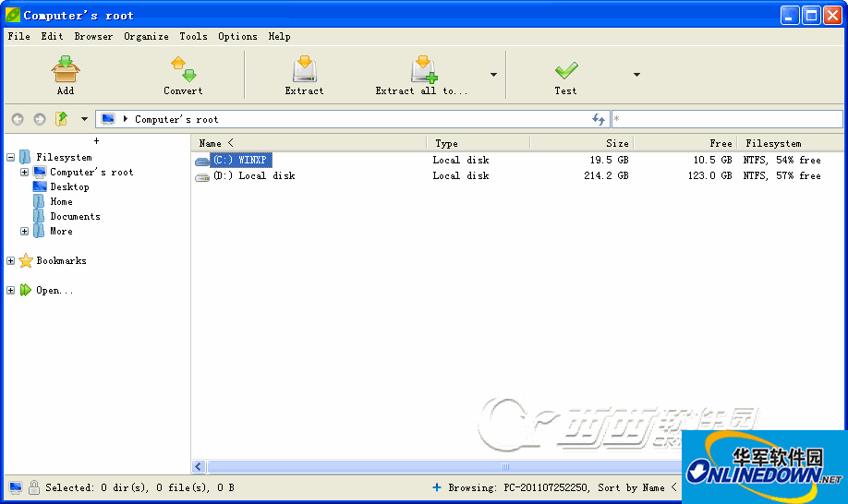Screen dimensions: 848x504
Task: Open dropdown arrow next to Test
Action: click(x=636, y=75)
